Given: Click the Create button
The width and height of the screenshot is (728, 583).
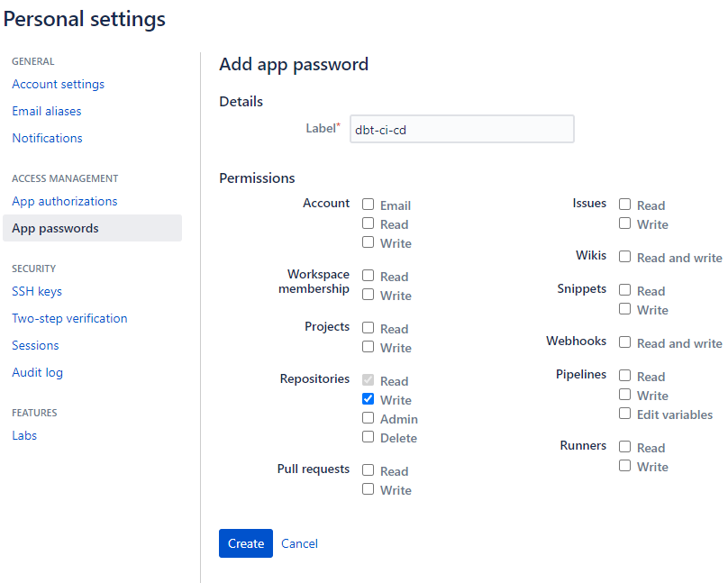Looking at the screenshot, I should 245,543.
